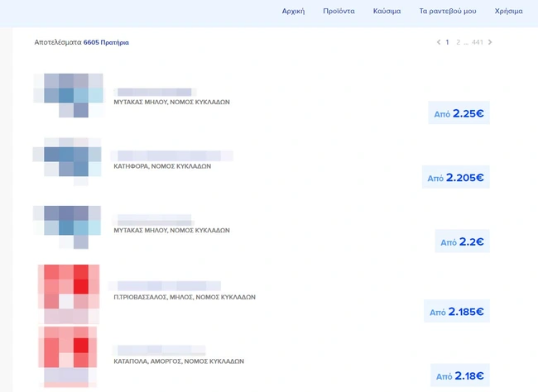Jump to last page 441
Image resolution: width=538 pixels, height=392 pixels.
[478, 42]
